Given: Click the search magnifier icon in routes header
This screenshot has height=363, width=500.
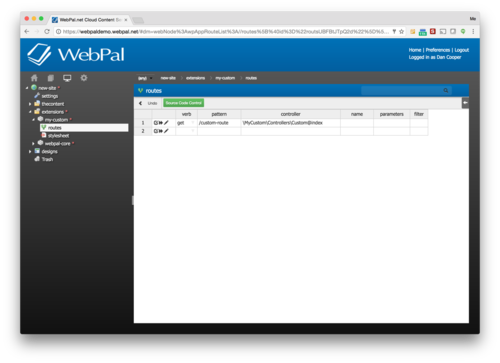Looking at the screenshot, I should click(x=446, y=90).
